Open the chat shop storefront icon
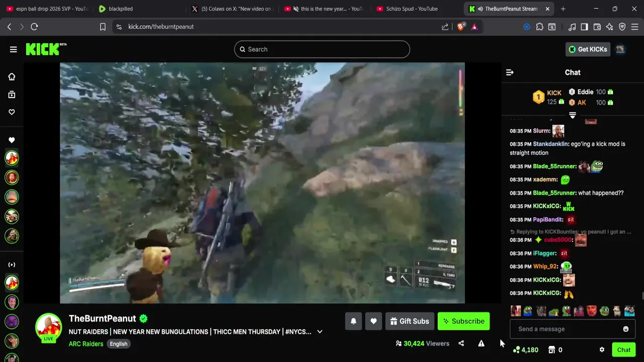The height and width of the screenshot is (362, 644). (x=551, y=350)
